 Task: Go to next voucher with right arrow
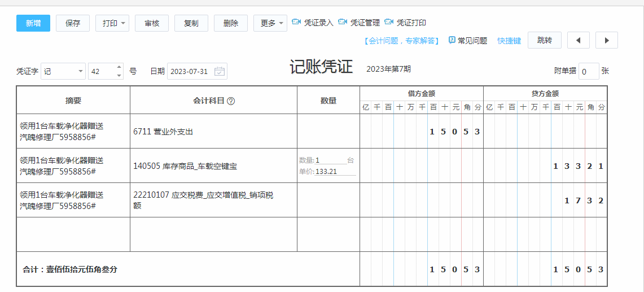pos(606,40)
